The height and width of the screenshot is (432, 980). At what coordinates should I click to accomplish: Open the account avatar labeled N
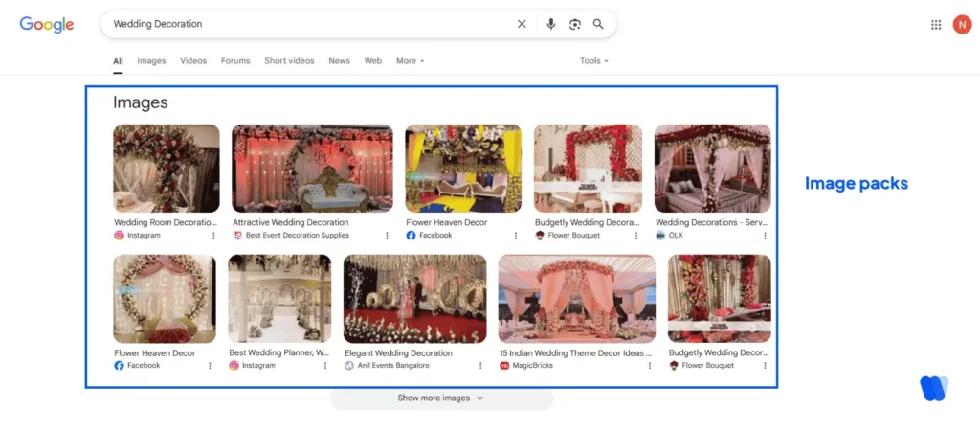tap(962, 24)
